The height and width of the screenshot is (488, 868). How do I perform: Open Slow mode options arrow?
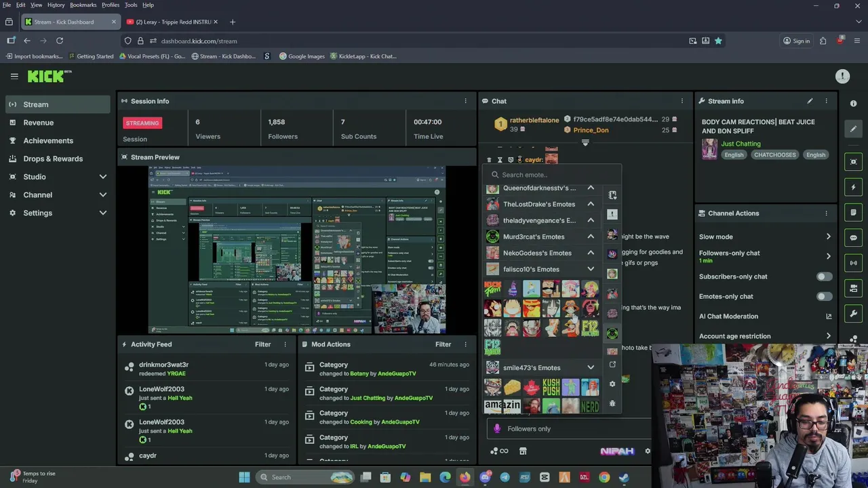(828, 237)
